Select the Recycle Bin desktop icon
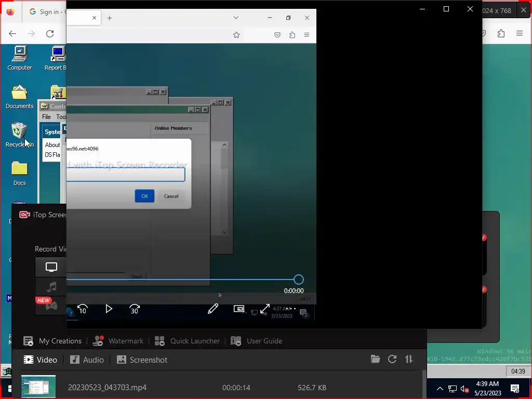The image size is (532, 399). pos(19,135)
